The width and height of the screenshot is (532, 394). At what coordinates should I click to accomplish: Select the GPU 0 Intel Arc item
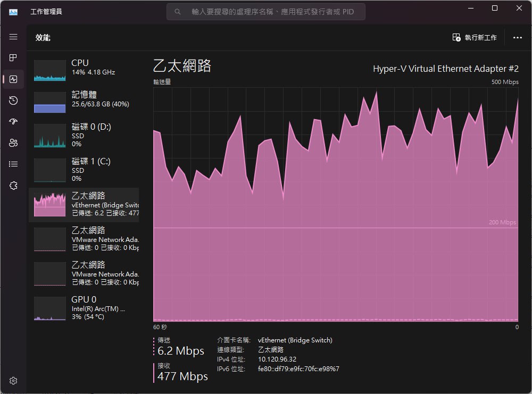click(84, 308)
